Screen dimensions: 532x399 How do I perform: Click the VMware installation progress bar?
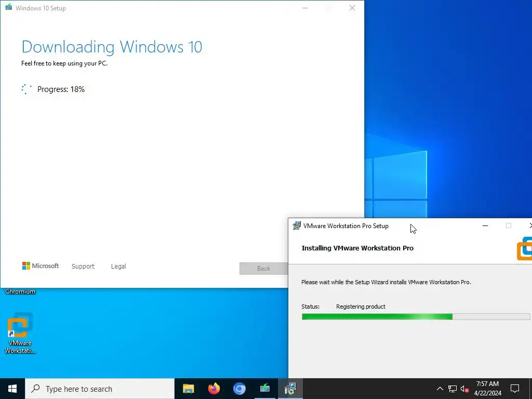tap(416, 316)
